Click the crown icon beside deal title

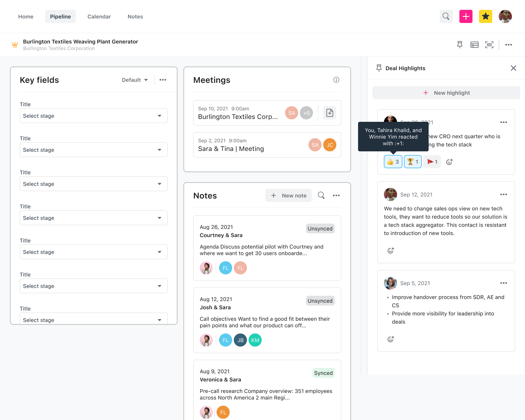(15, 45)
